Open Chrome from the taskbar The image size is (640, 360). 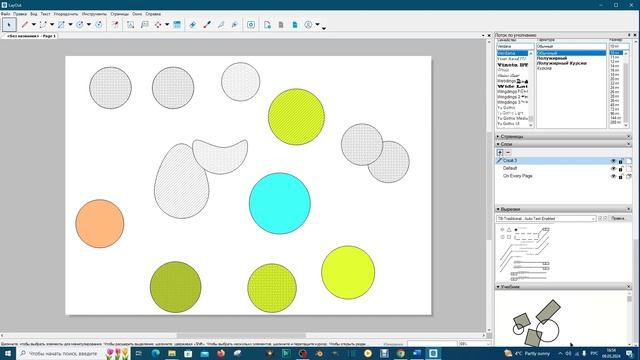400,353
